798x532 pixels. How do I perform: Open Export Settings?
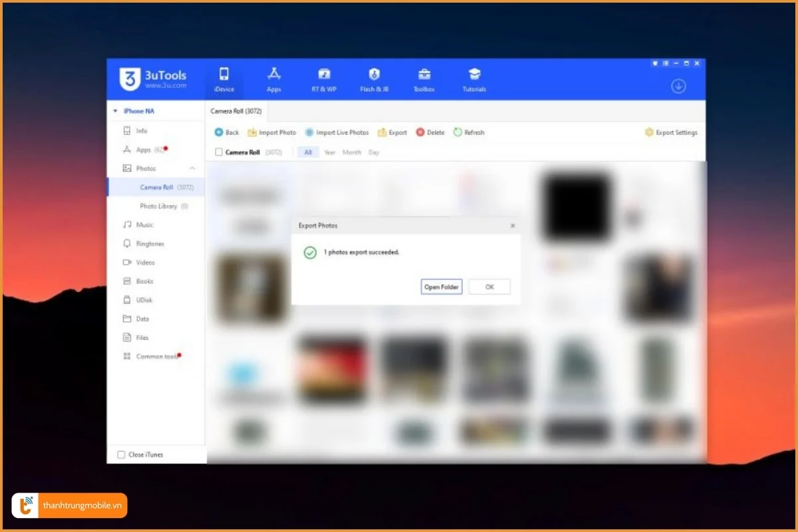click(x=671, y=132)
